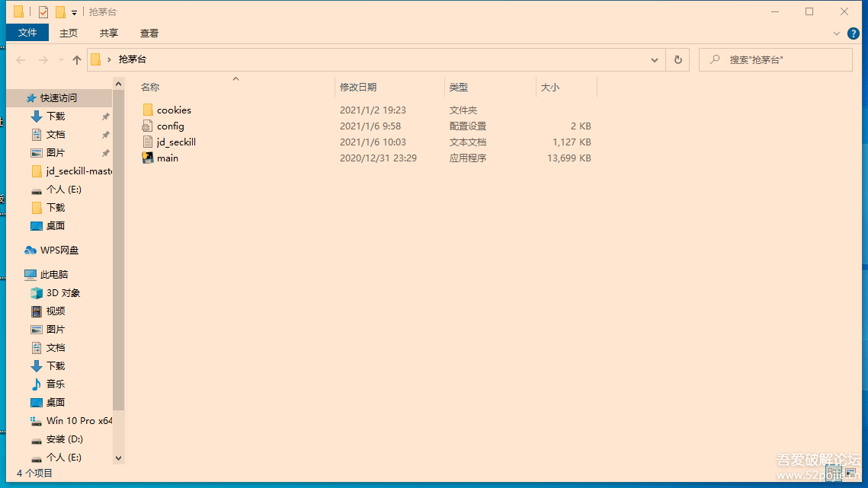Expand the ribbon with the chevron
The height and width of the screenshot is (488, 868).
(837, 33)
